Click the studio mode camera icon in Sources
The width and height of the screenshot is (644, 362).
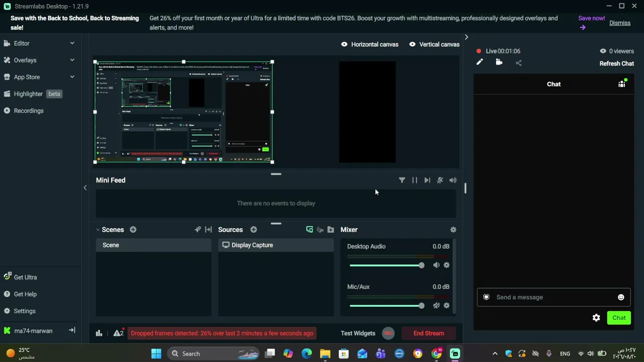point(320,230)
